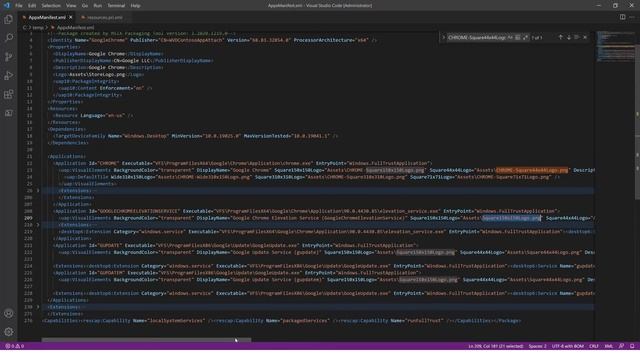Expand folded Extensions block at line 210

(x=38, y=225)
